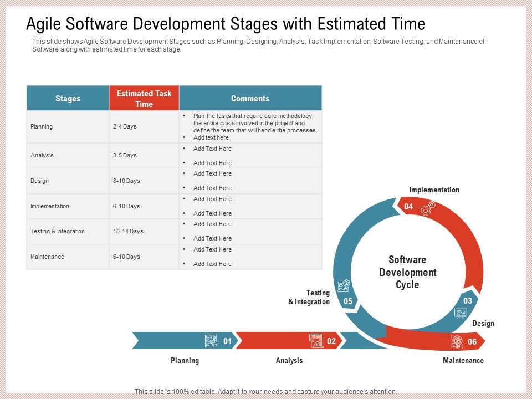Click the Estimated Task Time header
Screen dimensions: 532x399
pyautogui.click(x=144, y=99)
